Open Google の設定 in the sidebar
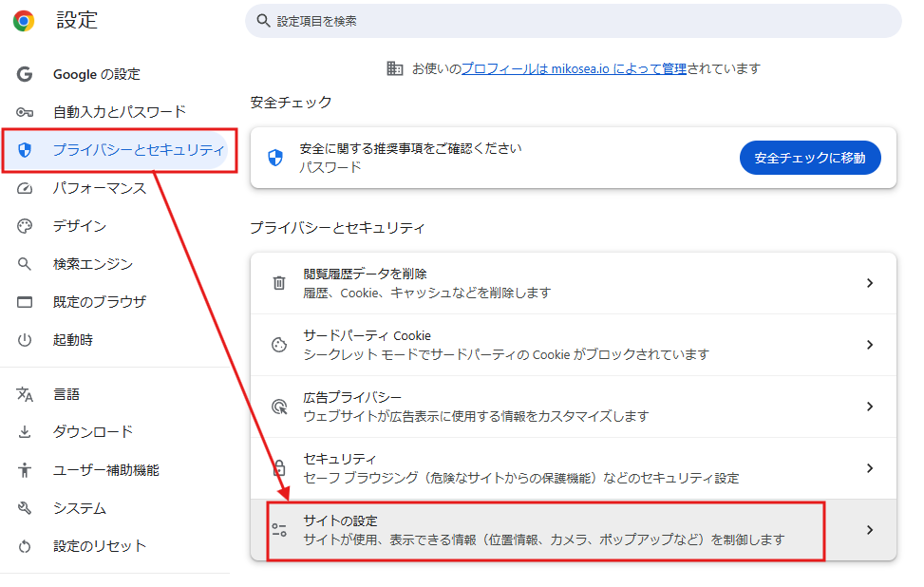The height and width of the screenshot is (587, 924). tap(97, 74)
